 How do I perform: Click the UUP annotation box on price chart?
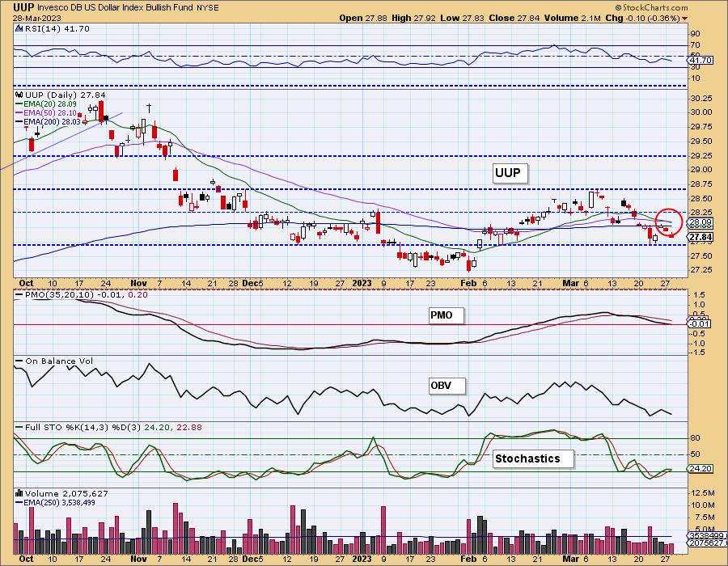510,173
